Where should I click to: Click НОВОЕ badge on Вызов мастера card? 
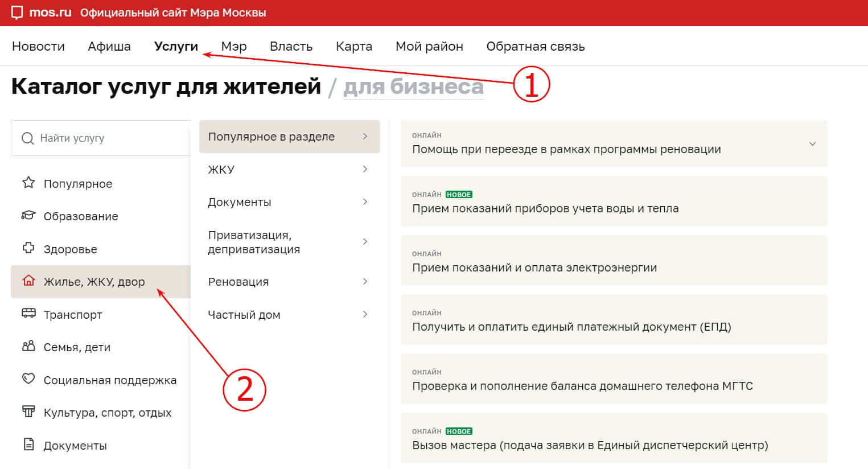[x=459, y=431]
